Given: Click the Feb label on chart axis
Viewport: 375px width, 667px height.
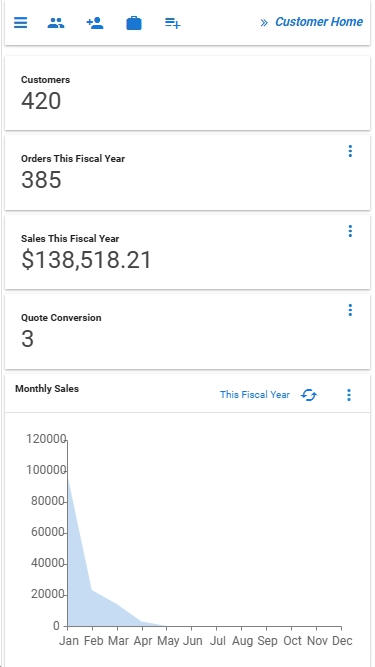Looking at the screenshot, I should click(93, 641).
